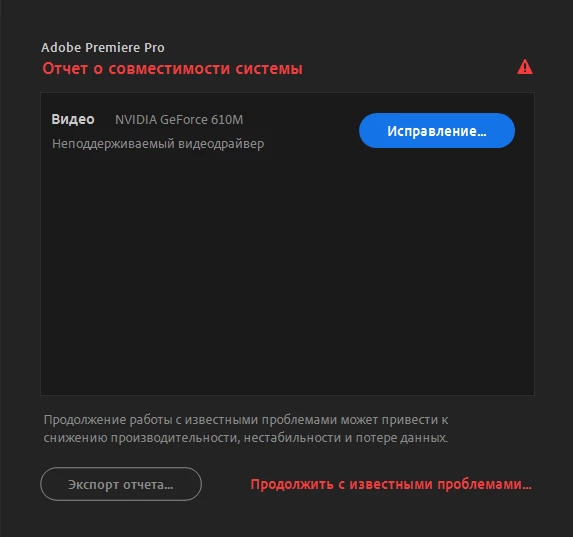This screenshot has height=537, width=573.
Task: Open the Исправление… driver fix
Action: pyautogui.click(x=437, y=131)
